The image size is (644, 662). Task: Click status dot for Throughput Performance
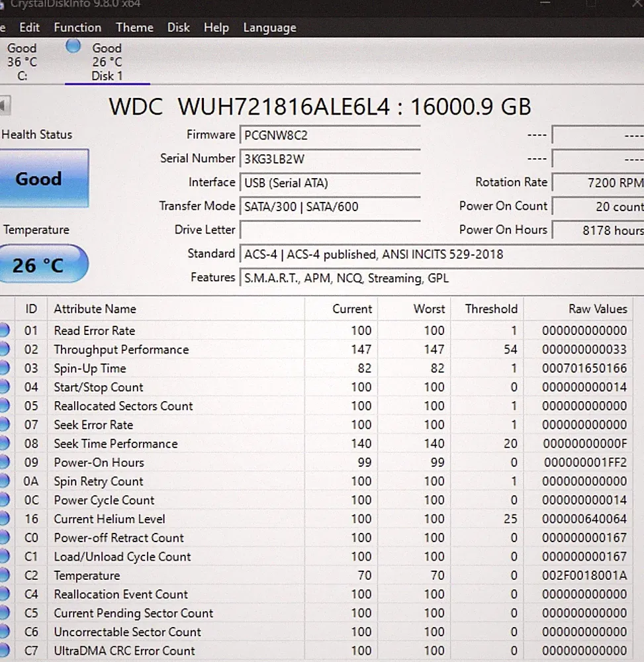coord(4,349)
